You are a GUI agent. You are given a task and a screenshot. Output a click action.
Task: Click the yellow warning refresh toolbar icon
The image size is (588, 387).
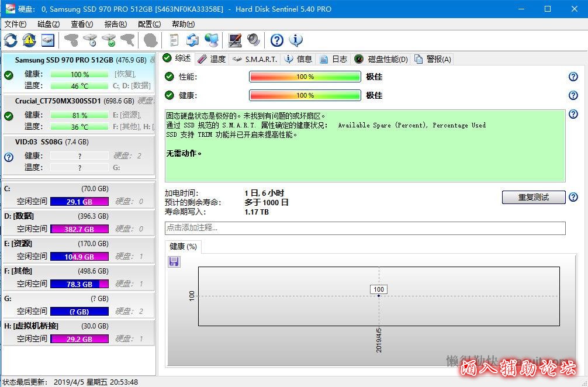point(29,40)
